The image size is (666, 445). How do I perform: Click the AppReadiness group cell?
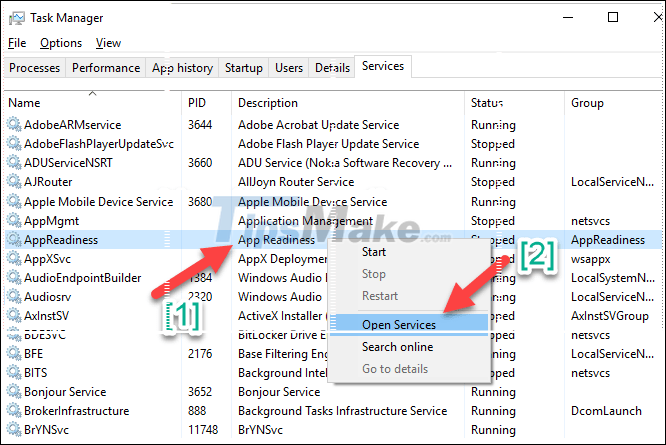[x=608, y=239]
